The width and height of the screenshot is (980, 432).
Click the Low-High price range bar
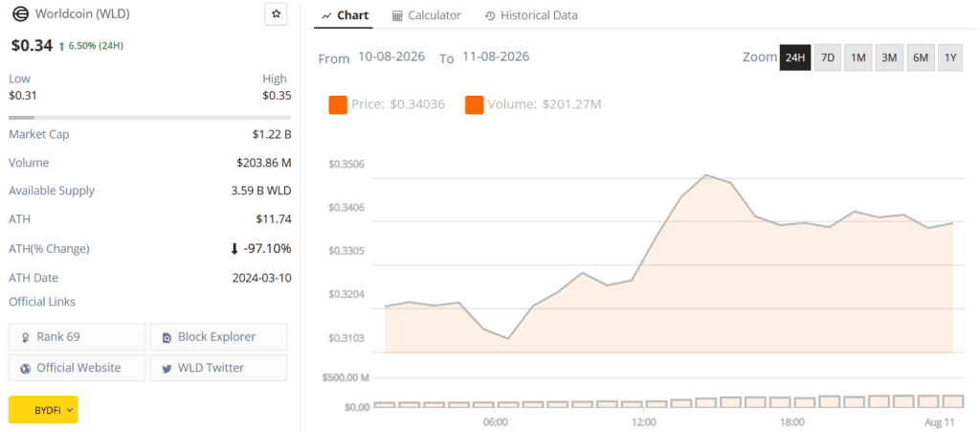pos(149,118)
